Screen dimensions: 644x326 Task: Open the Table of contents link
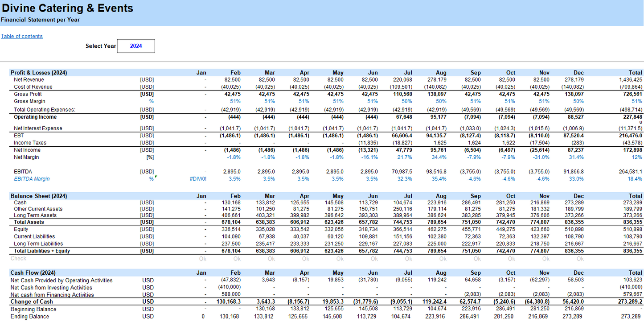pyautogui.click(x=22, y=36)
